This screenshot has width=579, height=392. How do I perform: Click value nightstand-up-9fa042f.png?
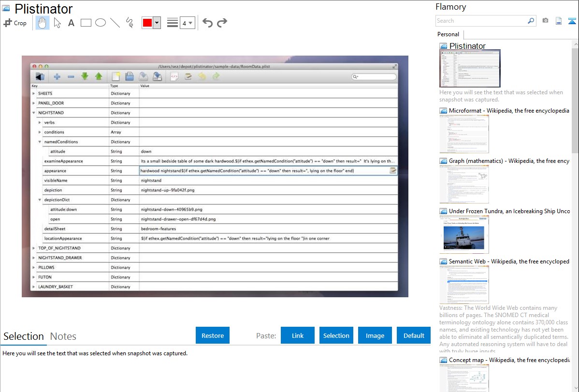click(168, 190)
